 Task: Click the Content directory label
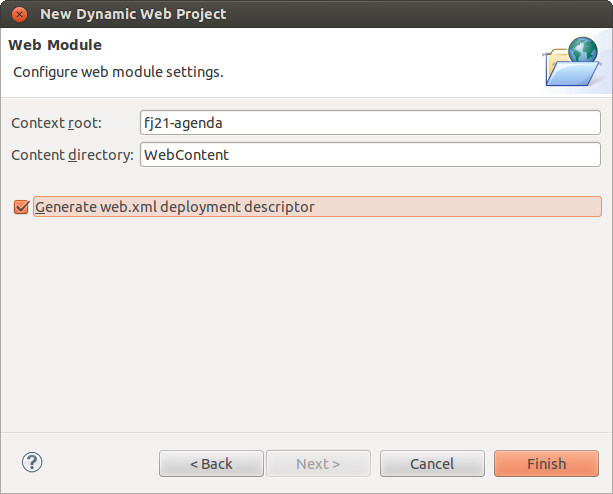[72, 155]
